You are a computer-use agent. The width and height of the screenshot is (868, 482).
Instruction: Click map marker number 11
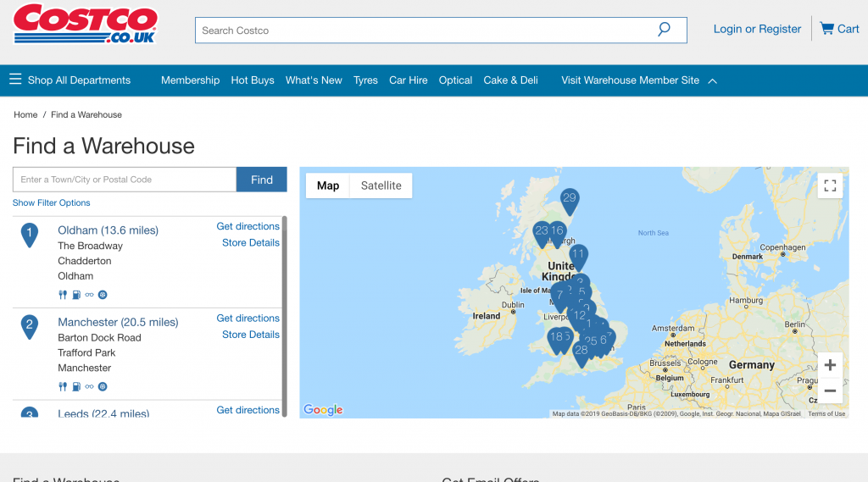pyautogui.click(x=578, y=258)
